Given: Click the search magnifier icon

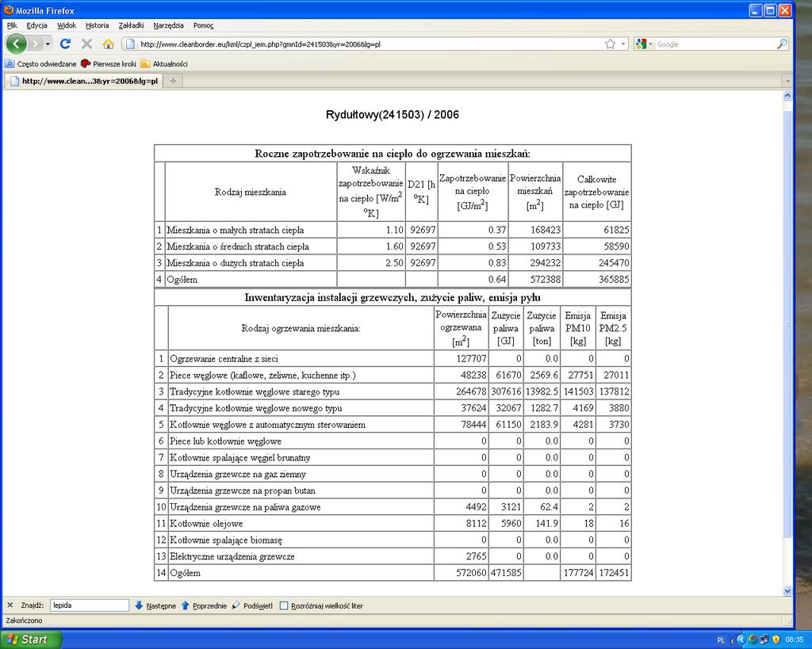Looking at the screenshot, I should 782,44.
